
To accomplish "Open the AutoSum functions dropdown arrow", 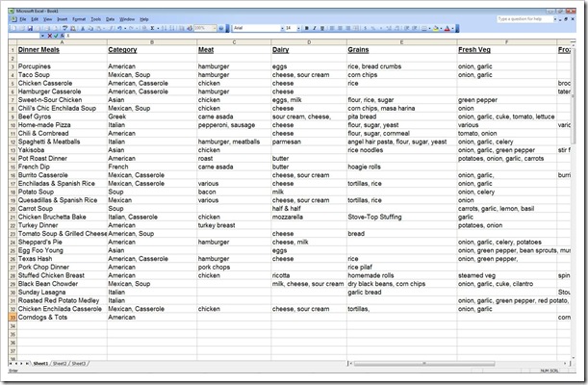I will point(158,28).
